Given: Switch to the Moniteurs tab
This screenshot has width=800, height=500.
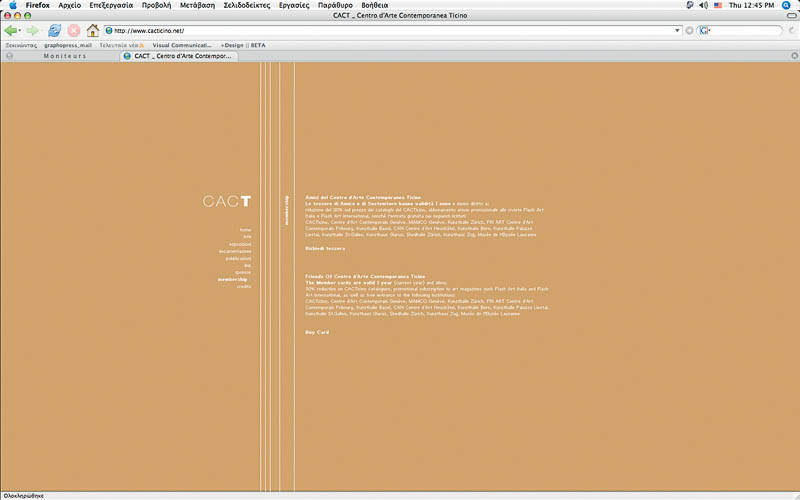Looking at the screenshot, I should tap(65, 56).
